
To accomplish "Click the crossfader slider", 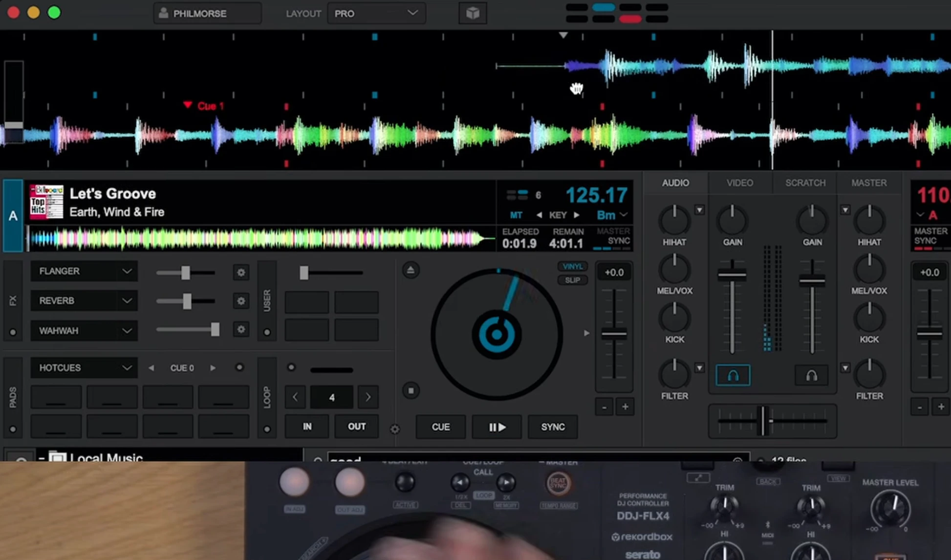I will tap(762, 421).
